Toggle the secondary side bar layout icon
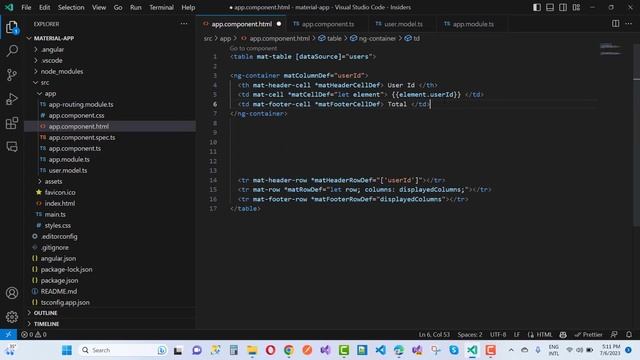 click(x=563, y=7)
